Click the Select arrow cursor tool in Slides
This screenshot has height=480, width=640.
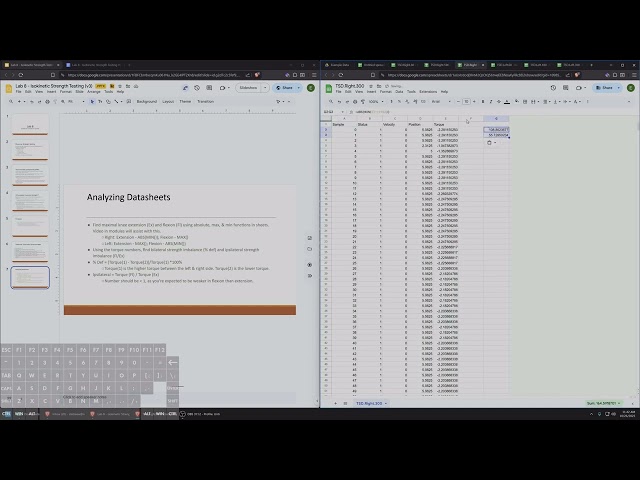pos(92,101)
